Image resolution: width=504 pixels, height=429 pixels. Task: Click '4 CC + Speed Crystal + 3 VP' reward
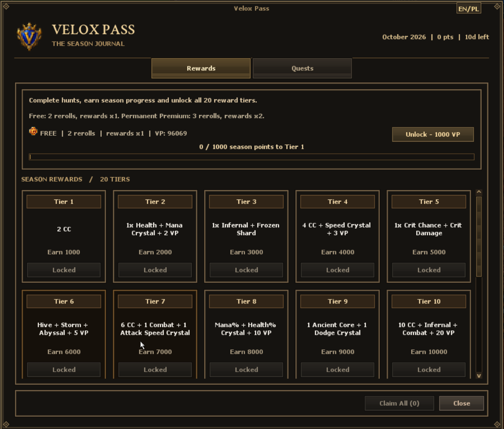coord(337,229)
